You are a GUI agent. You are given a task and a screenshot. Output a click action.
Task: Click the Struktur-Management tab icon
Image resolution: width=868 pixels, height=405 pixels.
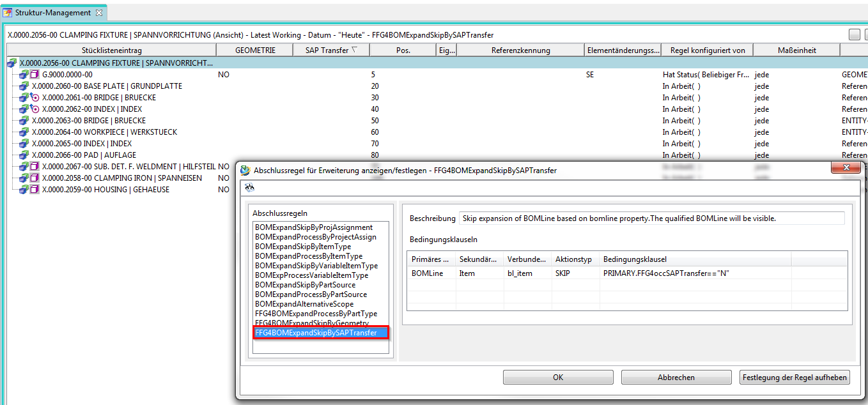tap(8, 12)
